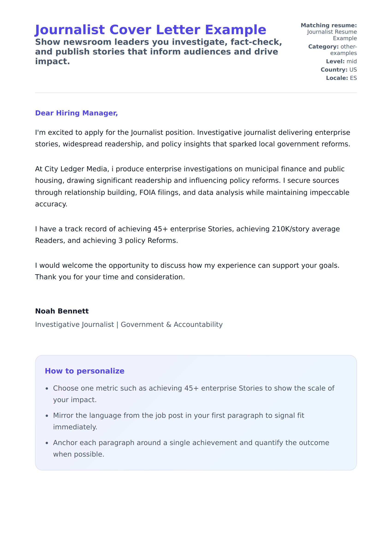Screen dimensions: 392x554
Task: Click the other-examples category value
Action: 344,50
